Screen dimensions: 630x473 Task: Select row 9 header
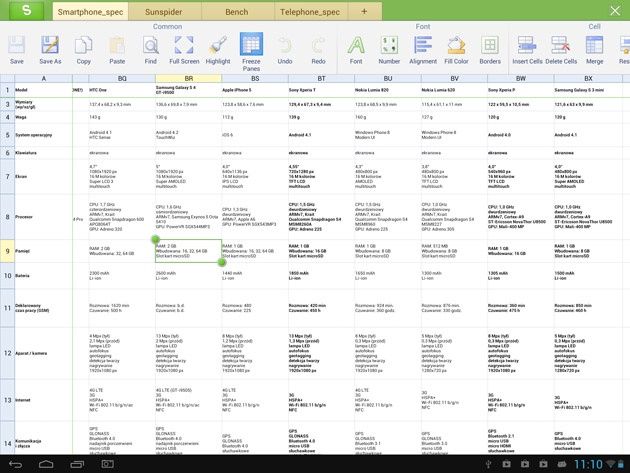(x=7, y=251)
